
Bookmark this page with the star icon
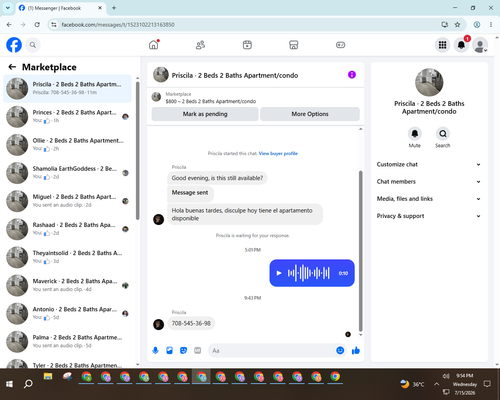click(x=457, y=25)
